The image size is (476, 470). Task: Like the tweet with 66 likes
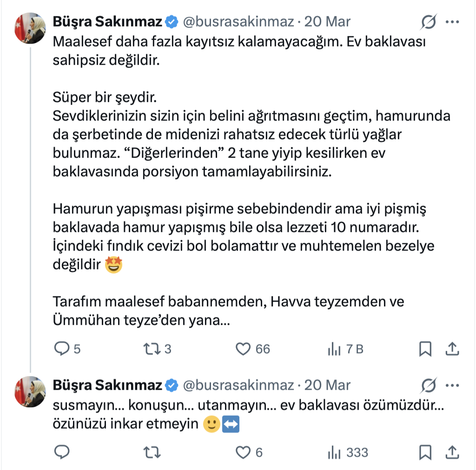[x=244, y=349]
